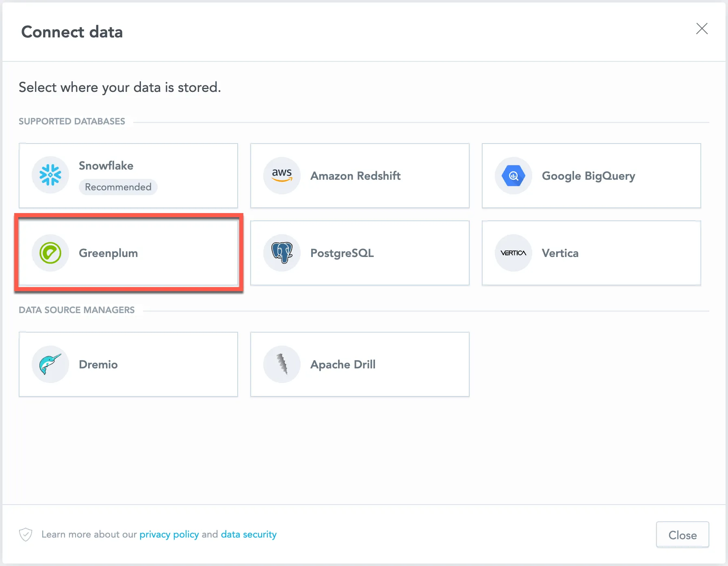728x566 pixels.
Task: Click the shield icon in footer
Action: pyautogui.click(x=26, y=534)
